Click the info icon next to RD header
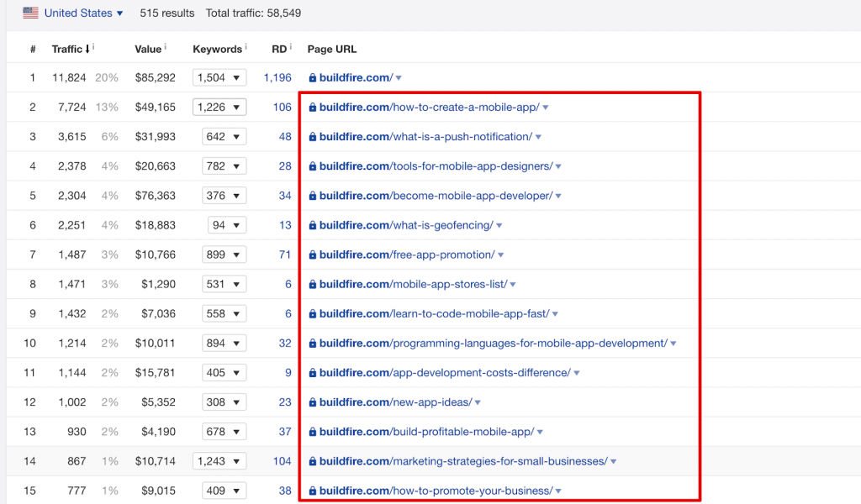 tap(290, 45)
